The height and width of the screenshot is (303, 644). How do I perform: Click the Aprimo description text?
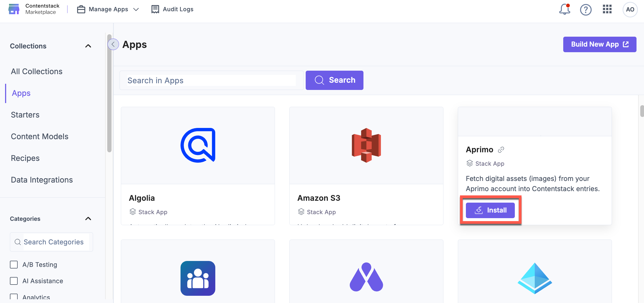pos(533,184)
